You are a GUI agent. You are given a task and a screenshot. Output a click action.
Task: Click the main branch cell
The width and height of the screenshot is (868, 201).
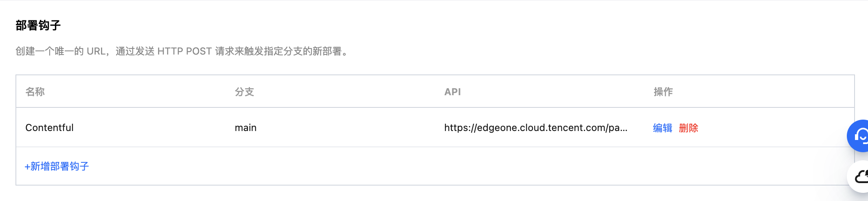245,128
